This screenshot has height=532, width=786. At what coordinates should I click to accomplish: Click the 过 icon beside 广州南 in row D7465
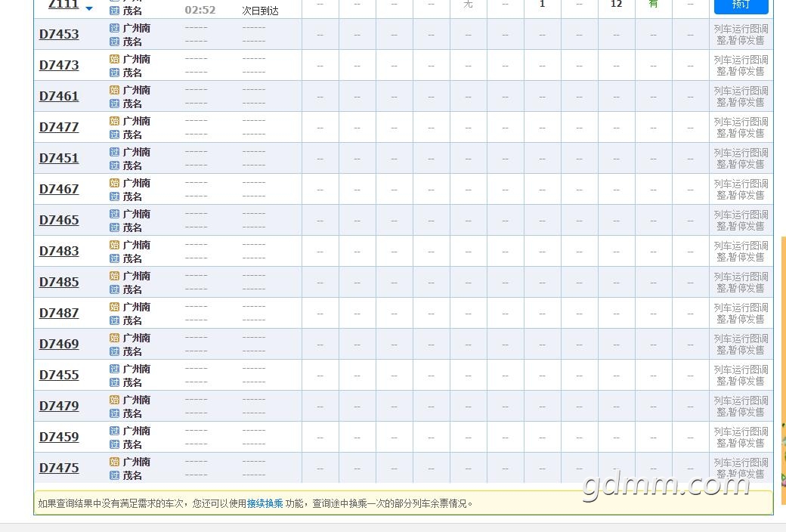tap(114, 214)
